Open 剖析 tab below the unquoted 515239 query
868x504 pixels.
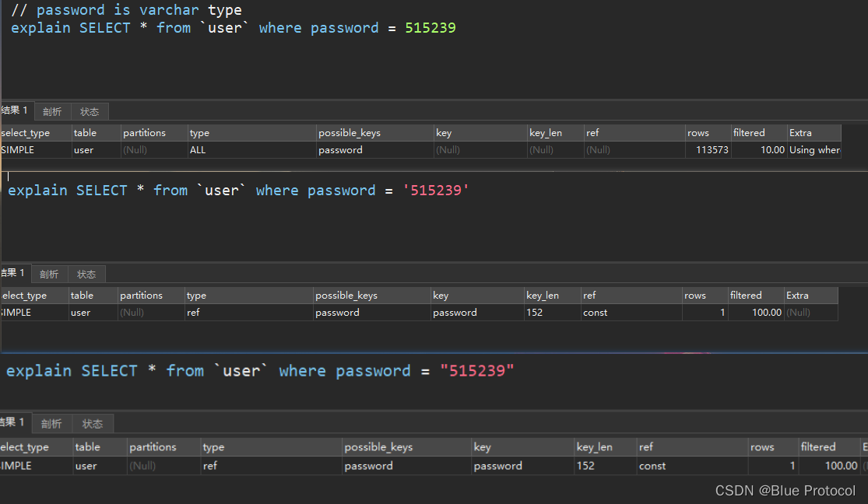pos(53,112)
